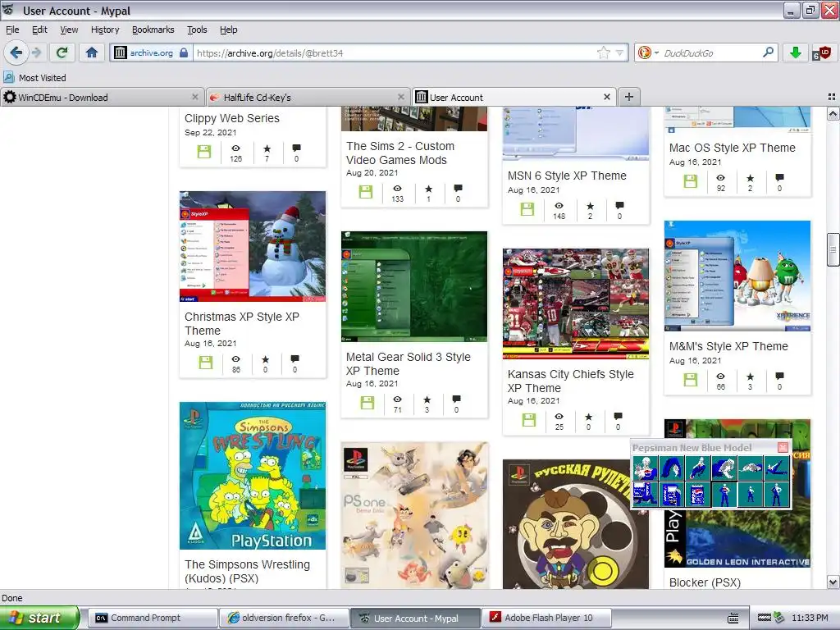840x630 pixels.
Task: Open a new tab with plus button
Action: coord(629,97)
